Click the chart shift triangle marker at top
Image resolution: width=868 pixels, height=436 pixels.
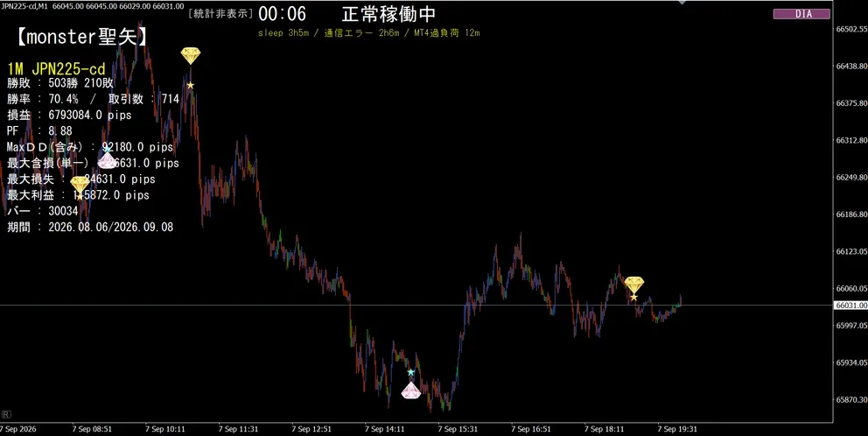pyautogui.click(x=682, y=3)
